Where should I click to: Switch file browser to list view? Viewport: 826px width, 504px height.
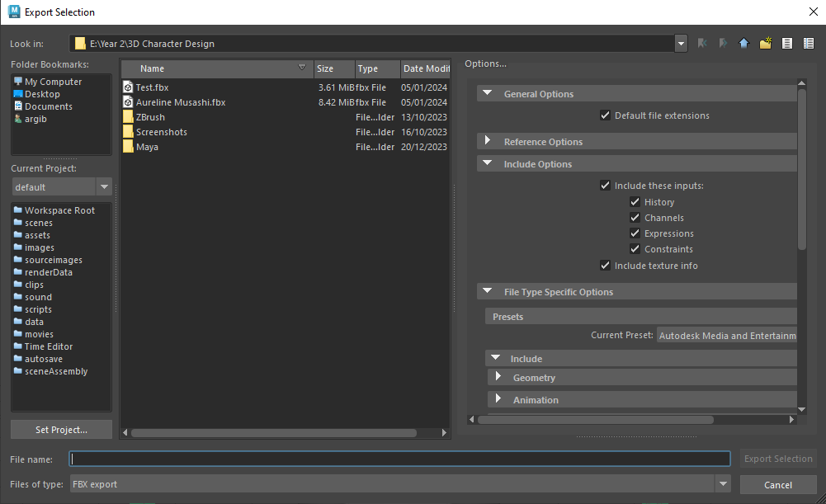click(787, 44)
